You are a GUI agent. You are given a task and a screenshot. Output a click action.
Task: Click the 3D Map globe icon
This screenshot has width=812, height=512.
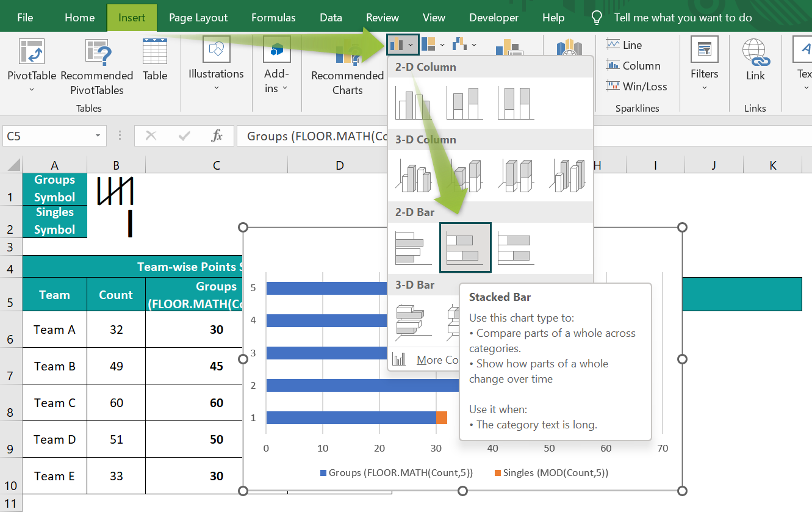pyautogui.click(x=569, y=48)
